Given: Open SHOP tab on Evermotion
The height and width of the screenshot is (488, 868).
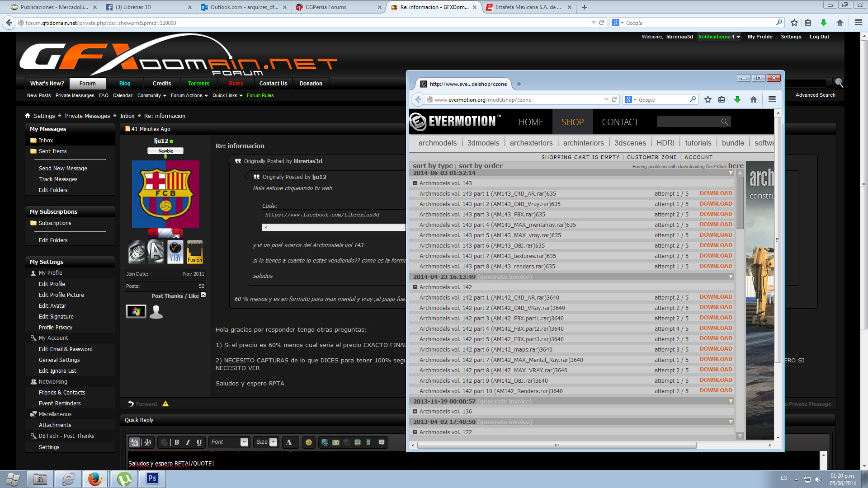Looking at the screenshot, I should click(572, 122).
